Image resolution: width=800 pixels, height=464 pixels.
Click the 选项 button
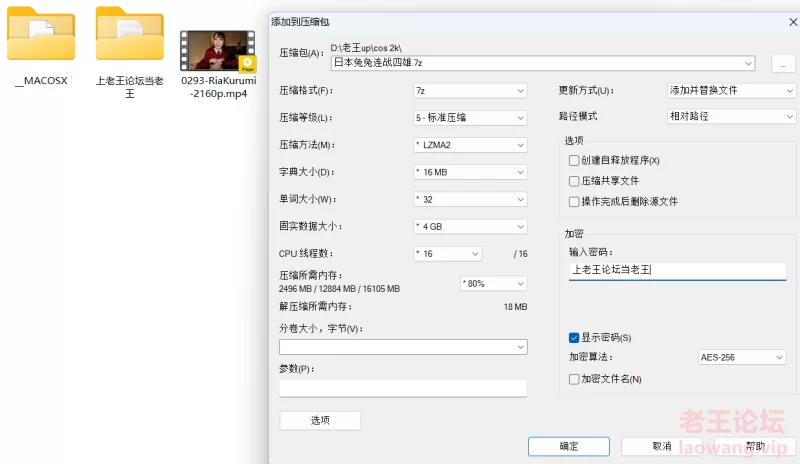click(320, 420)
